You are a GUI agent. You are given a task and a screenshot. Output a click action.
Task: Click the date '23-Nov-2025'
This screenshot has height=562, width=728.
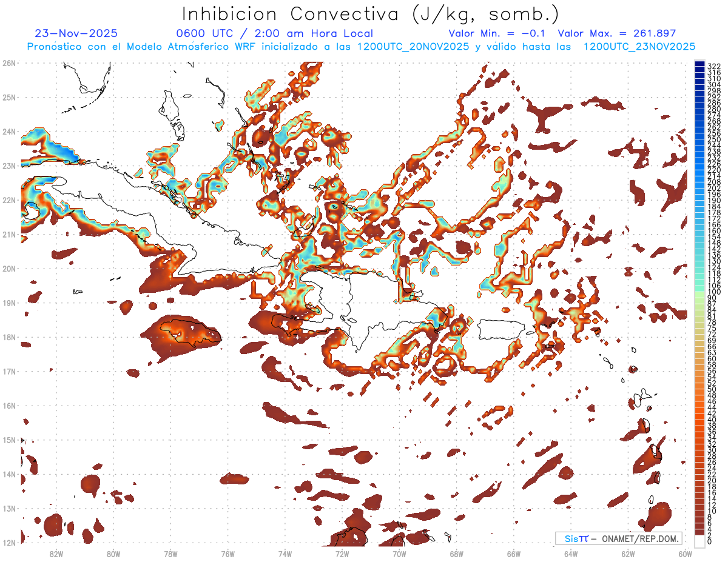click(76, 34)
